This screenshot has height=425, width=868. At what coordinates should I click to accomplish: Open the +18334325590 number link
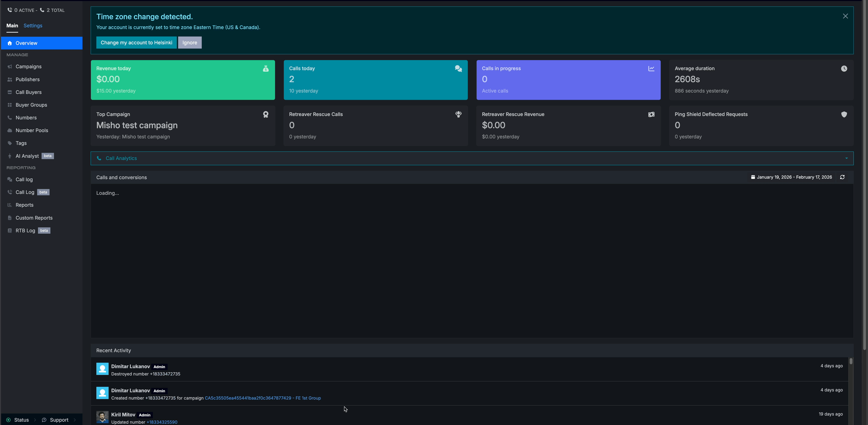click(162, 422)
